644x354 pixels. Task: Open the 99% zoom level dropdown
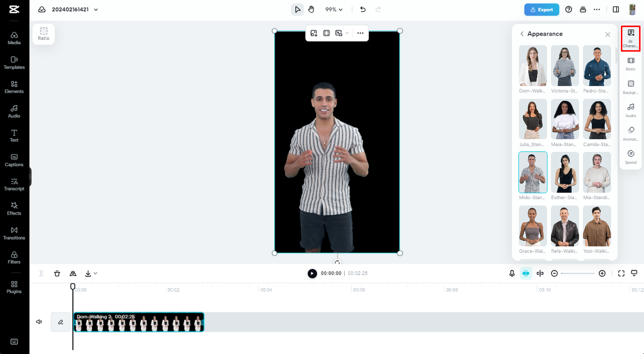point(334,10)
